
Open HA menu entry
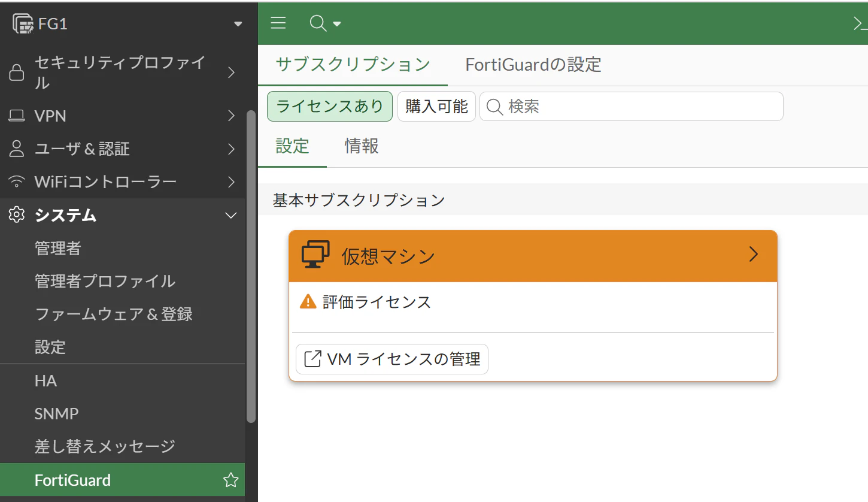point(45,381)
